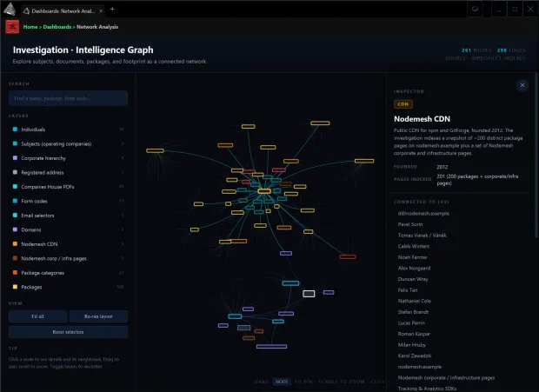Click the central highlighted hub node in graph
The image size is (539, 392).
(264, 191)
